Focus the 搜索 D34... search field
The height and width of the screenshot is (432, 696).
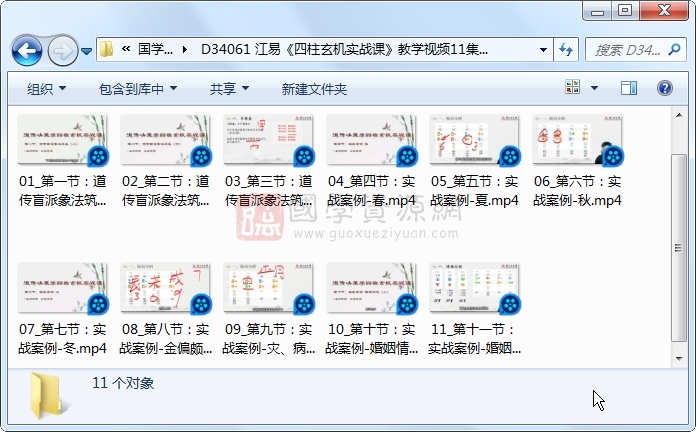(628, 50)
